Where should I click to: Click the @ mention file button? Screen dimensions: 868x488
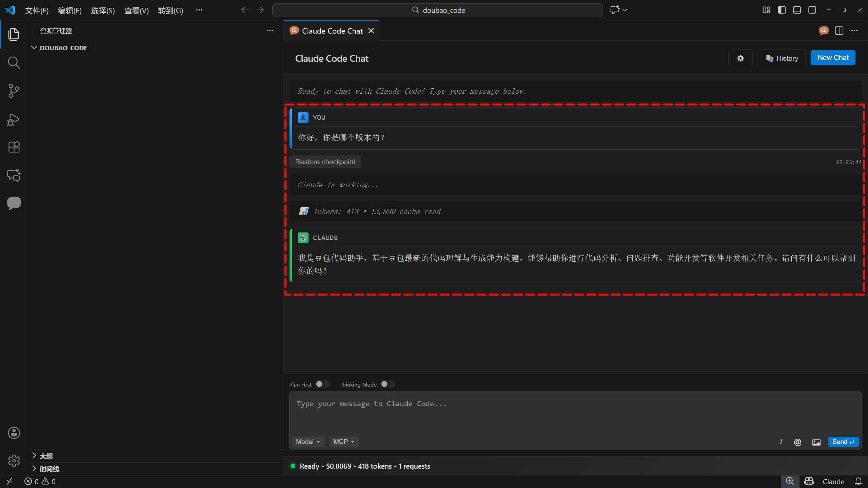[797, 442]
